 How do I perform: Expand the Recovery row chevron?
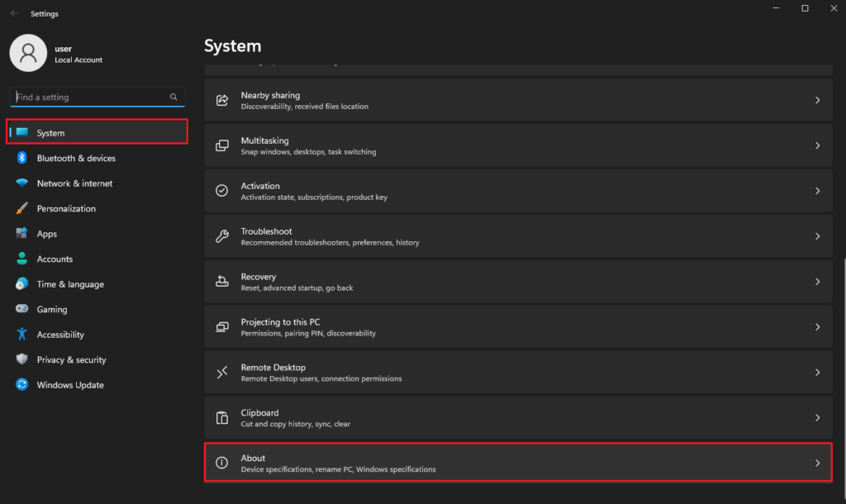tap(817, 281)
